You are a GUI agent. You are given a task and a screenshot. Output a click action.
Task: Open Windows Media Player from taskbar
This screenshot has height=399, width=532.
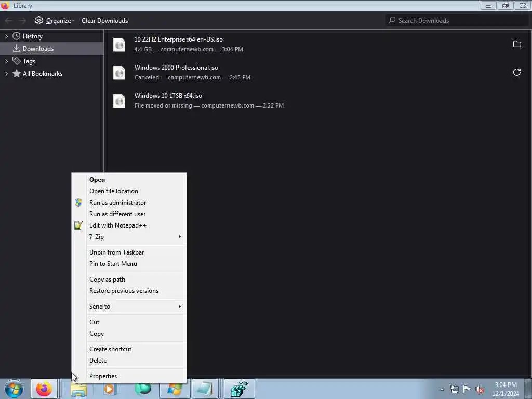point(109,389)
